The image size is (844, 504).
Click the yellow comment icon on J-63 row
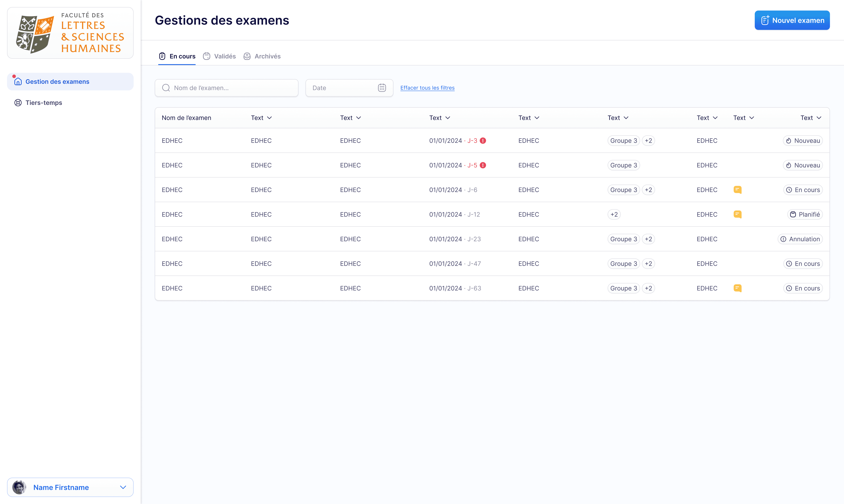tap(737, 288)
